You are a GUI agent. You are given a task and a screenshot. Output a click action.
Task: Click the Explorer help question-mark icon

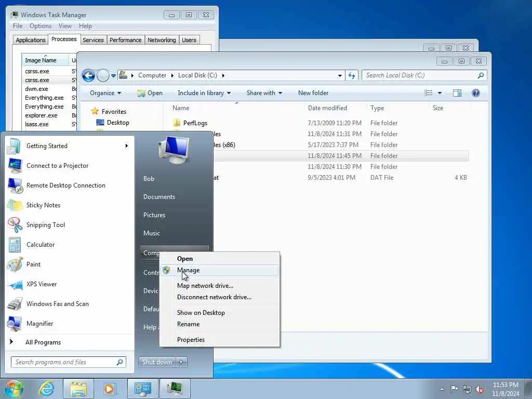(476, 93)
